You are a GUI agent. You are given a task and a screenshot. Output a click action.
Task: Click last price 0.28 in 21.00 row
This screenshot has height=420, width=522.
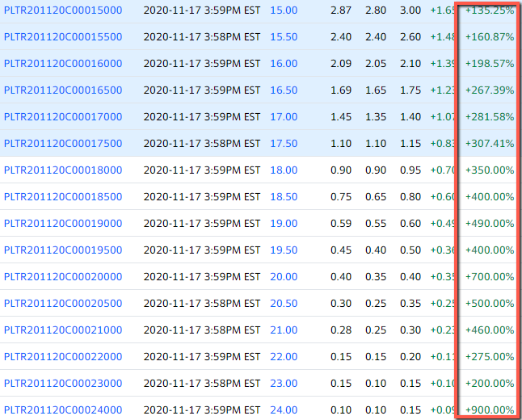[341, 330]
